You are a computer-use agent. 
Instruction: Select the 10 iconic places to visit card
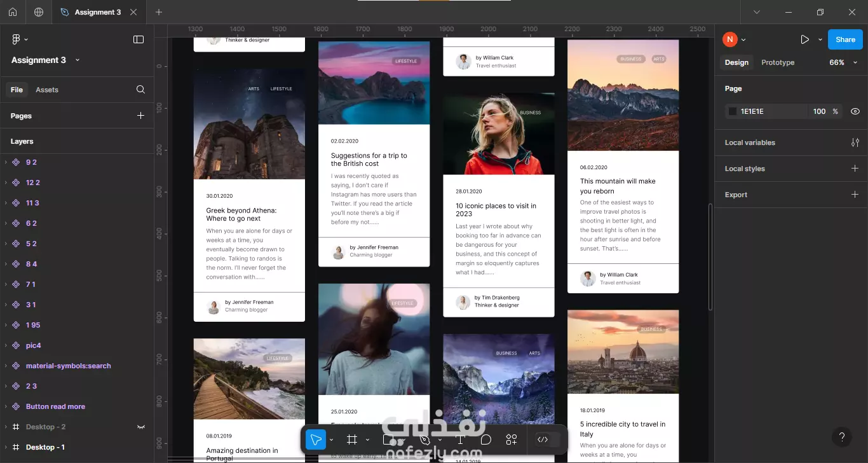click(499, 205)
